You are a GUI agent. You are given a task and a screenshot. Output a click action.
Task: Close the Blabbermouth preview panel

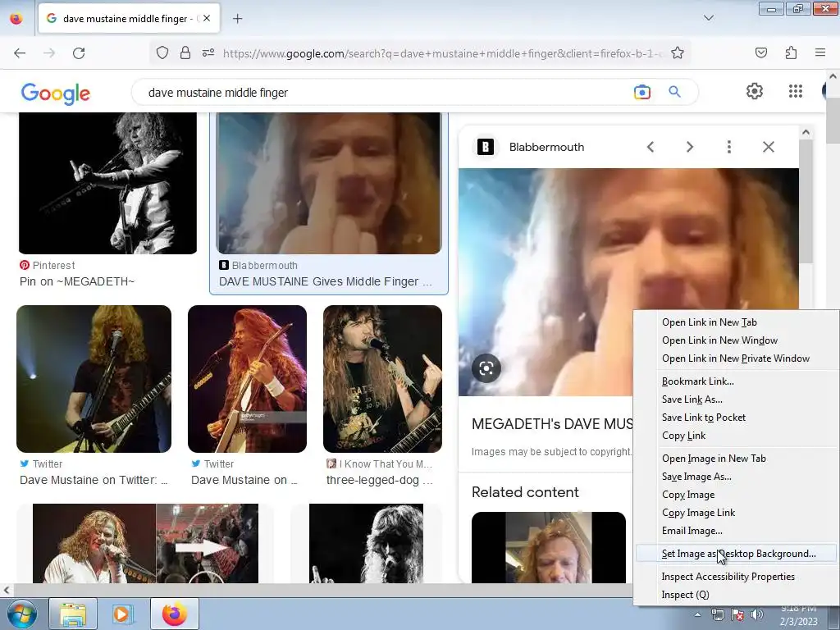click(768, 147)
